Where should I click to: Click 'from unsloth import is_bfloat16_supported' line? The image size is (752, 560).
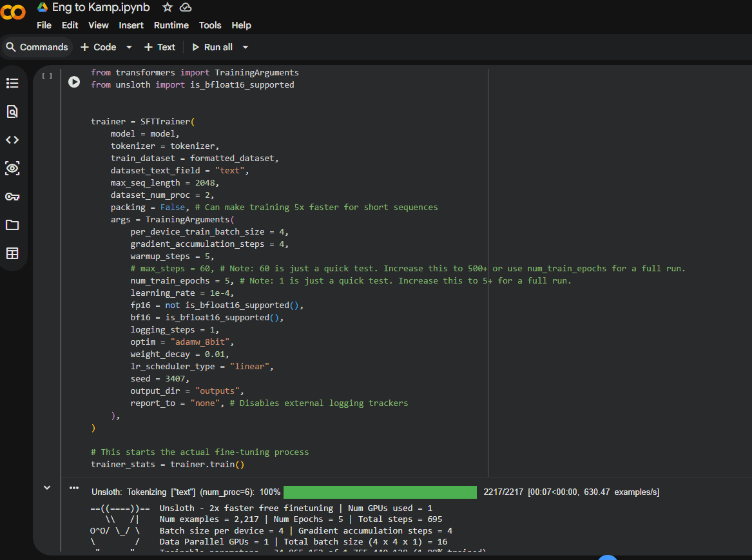(x=192, y=85)
